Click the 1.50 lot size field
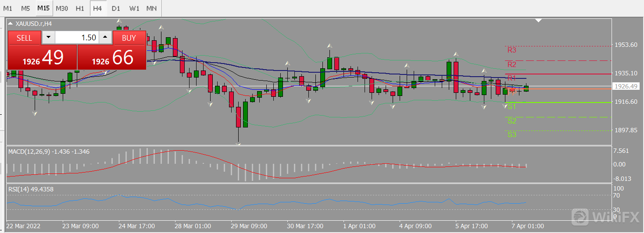Image resolution: width=644 pixels, height=233 pixels. 77,38
